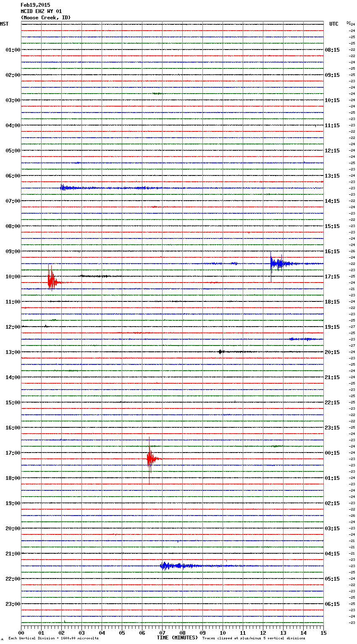Select the 21:00 MST time label
The image size is (357, 644).
pos(13,554)
